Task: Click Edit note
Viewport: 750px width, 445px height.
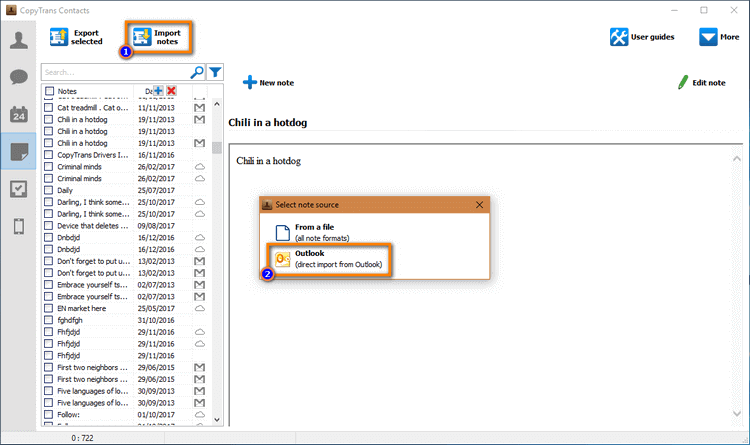Action: (702, 82)
